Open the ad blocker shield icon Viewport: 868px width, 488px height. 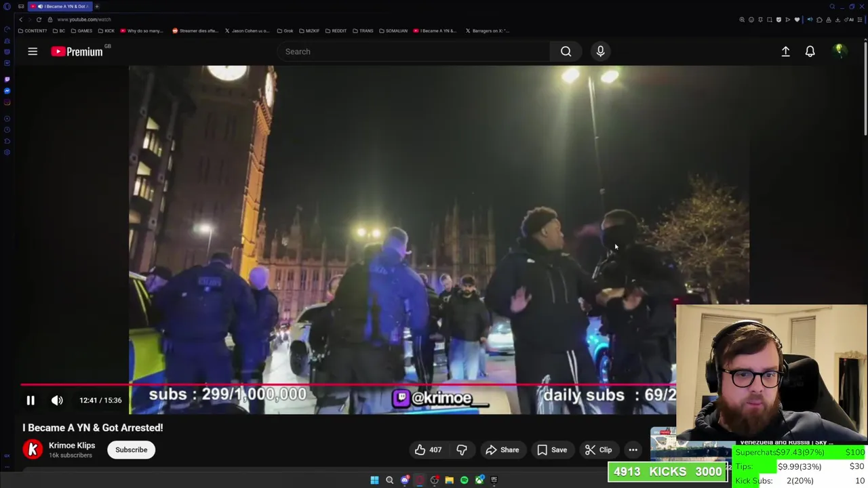pos(778,20)
